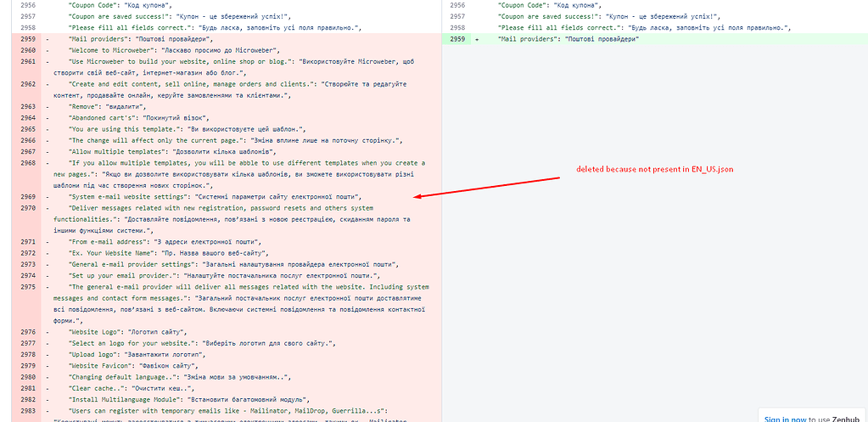Click the "Website Logo" deleted code line
Viewport: 868px width, 422px height.
click(x=134, y=331)
